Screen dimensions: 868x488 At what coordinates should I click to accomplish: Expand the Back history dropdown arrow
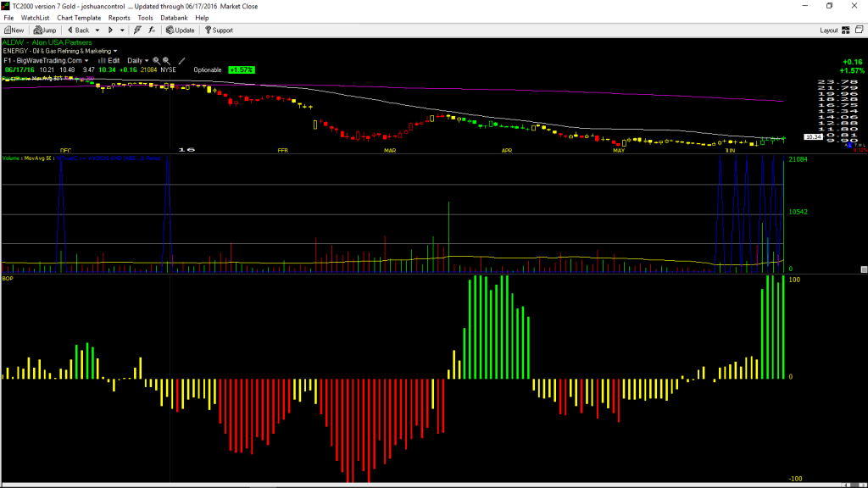[x=97, y=30]
